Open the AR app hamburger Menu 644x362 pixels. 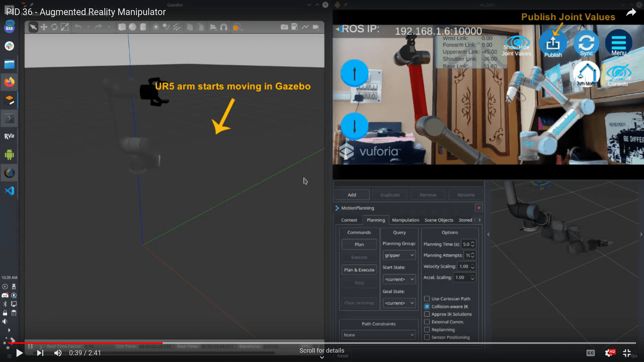point(619,43)
